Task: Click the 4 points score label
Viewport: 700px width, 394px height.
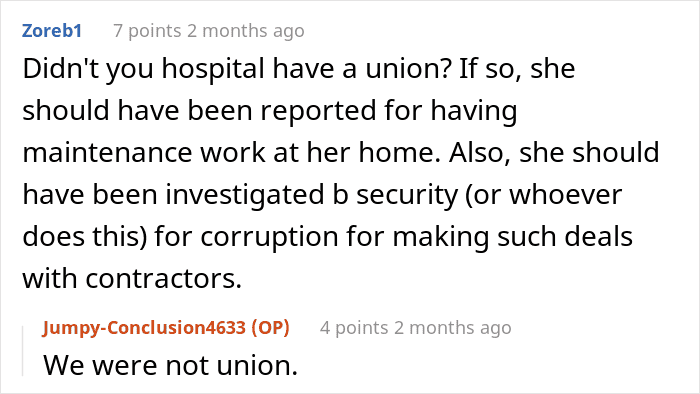Action: point(354,328)
